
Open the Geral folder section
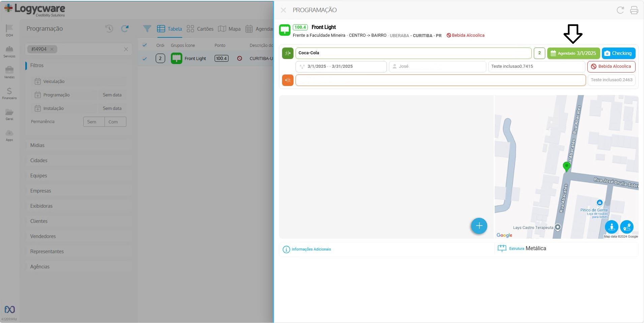tap(9, 114)
